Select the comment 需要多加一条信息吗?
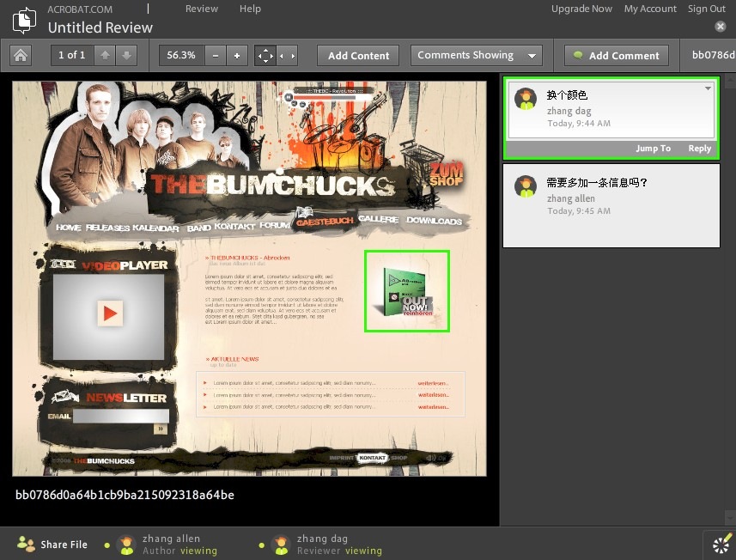736x560 pixels. [611, 205]
